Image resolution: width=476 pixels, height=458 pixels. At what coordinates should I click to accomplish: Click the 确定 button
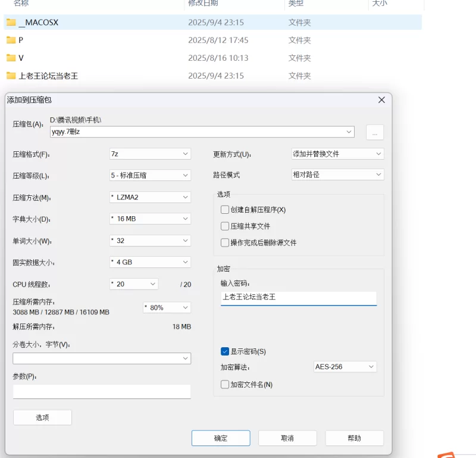(x=221, y=438)
